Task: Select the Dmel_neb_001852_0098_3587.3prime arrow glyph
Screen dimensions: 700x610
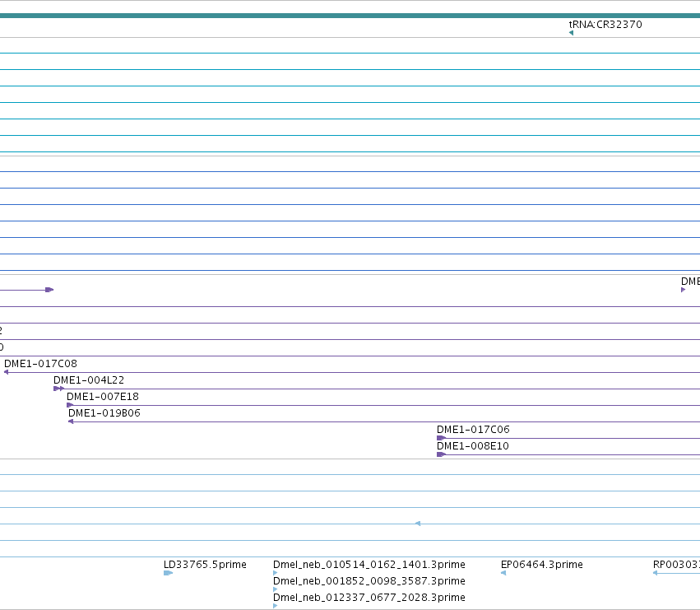Action: pyautogui.click(x=275, y=589)
